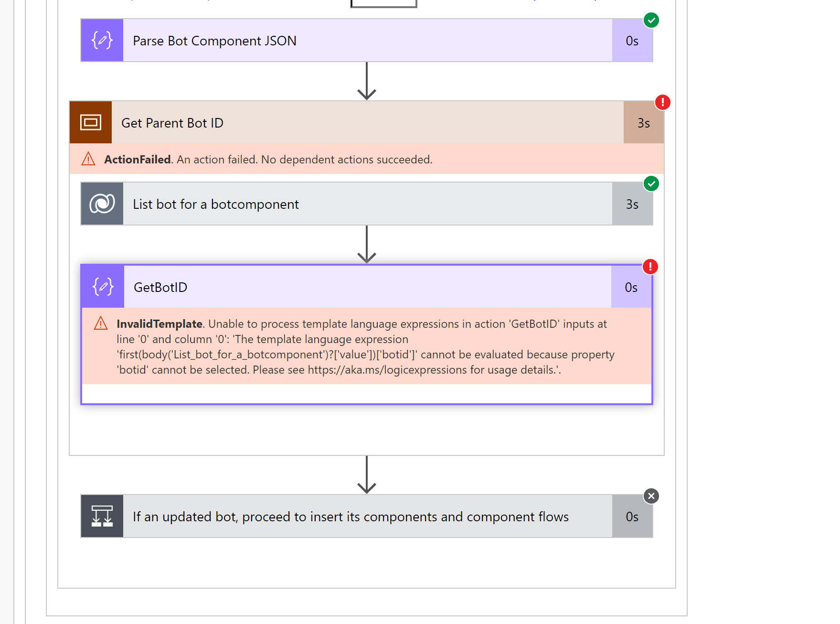Click the green check on List bot for a botcomponent

coord(651,184)
